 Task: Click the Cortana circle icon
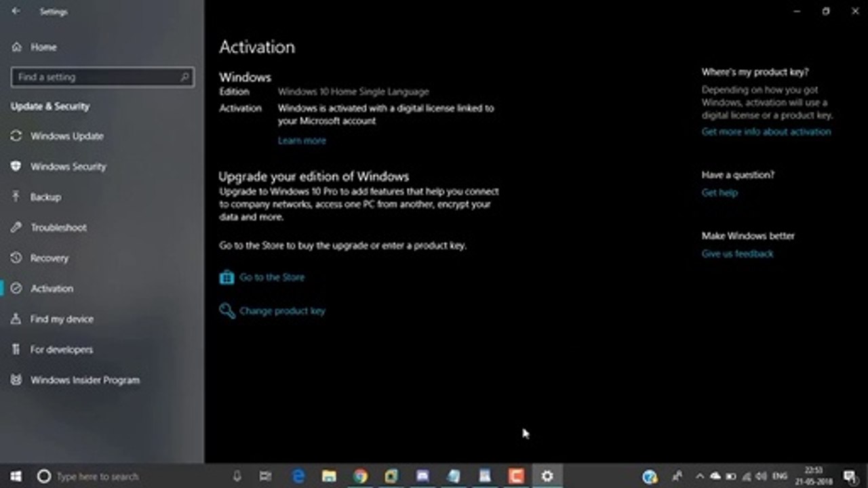pos(43,476)
